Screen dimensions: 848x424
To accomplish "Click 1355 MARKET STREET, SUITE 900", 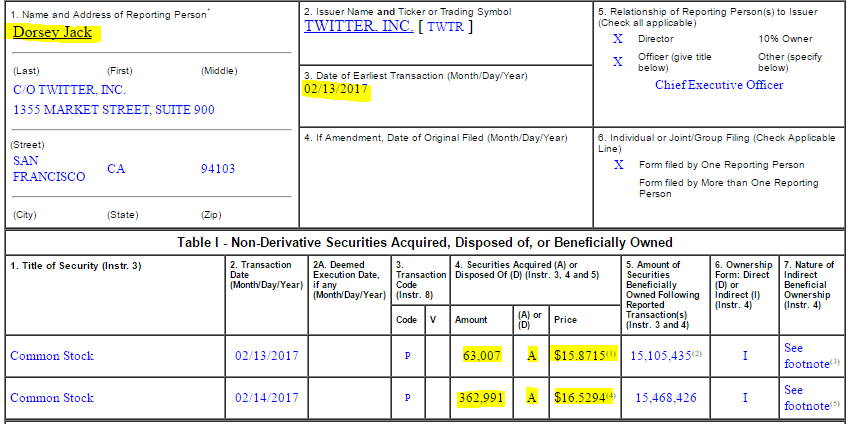I will pos(114,110).
